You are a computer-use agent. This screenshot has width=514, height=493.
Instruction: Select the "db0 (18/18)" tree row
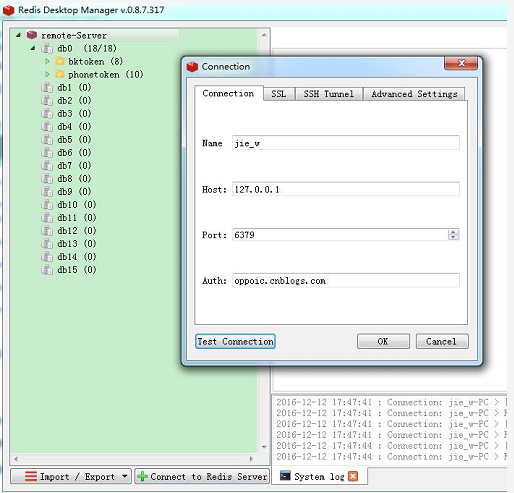pyautogui.click(x=87, y=49)
